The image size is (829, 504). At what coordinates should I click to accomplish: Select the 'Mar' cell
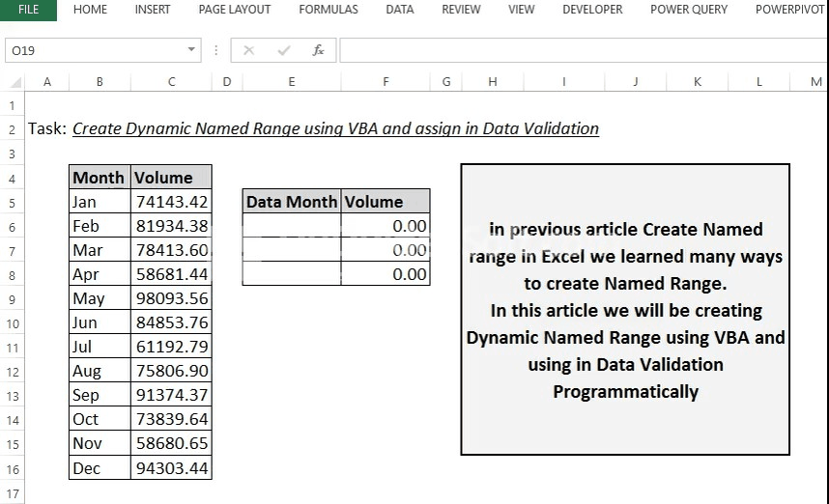tap(100, 250)
